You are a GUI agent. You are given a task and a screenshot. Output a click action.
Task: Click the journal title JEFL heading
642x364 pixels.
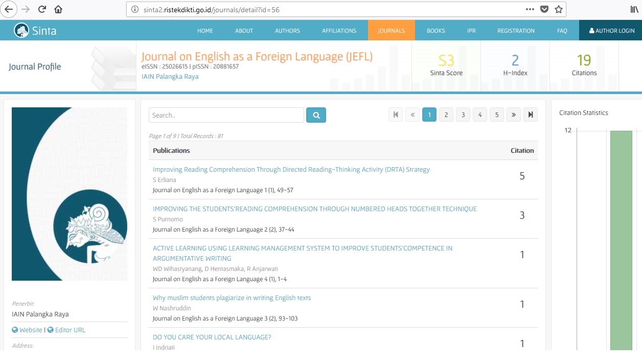point(257,56)
